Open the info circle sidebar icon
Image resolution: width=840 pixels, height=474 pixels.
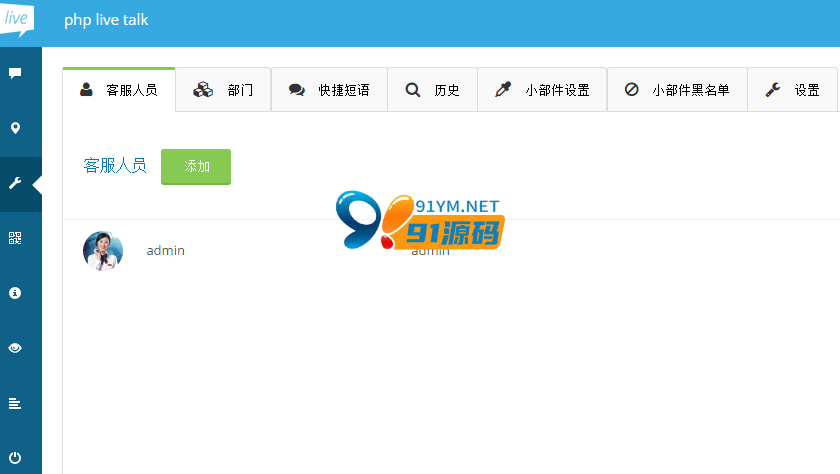point(15,293)
